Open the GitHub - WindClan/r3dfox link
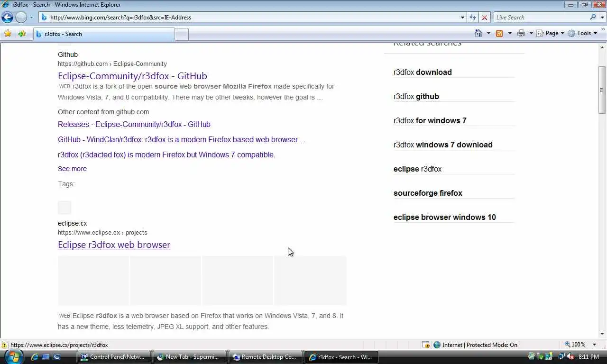Image resolution: width=607 pixels, height=364 pixels. tap(182, 139)
